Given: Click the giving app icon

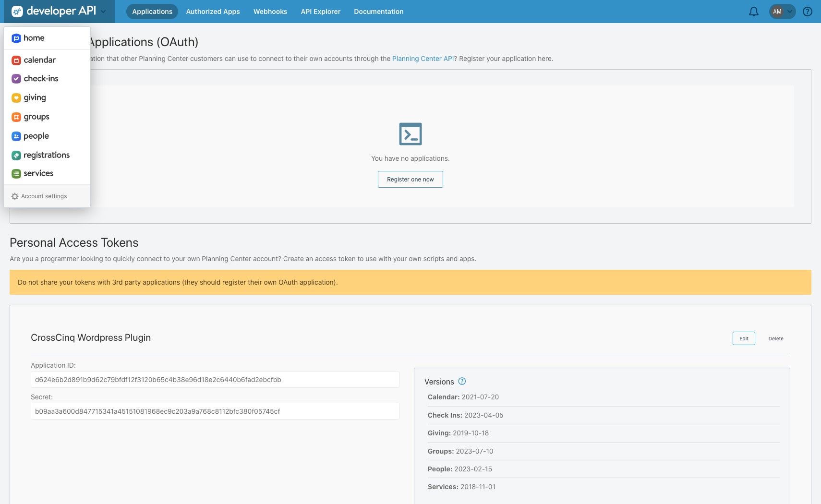Looking at the screenshot, I should click(x=16, y=98).
